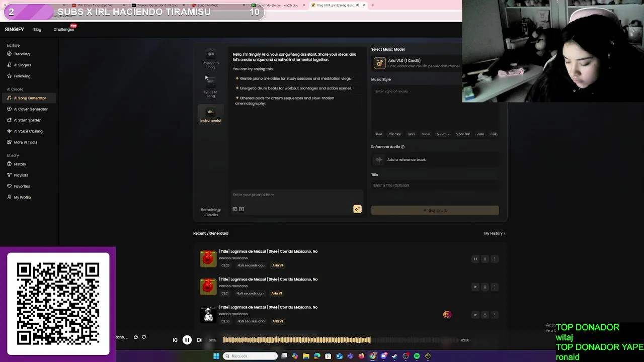644x362 pixels.
Task: Download the third Lagrimas de Mezcal track
Action: click(485, 315)
